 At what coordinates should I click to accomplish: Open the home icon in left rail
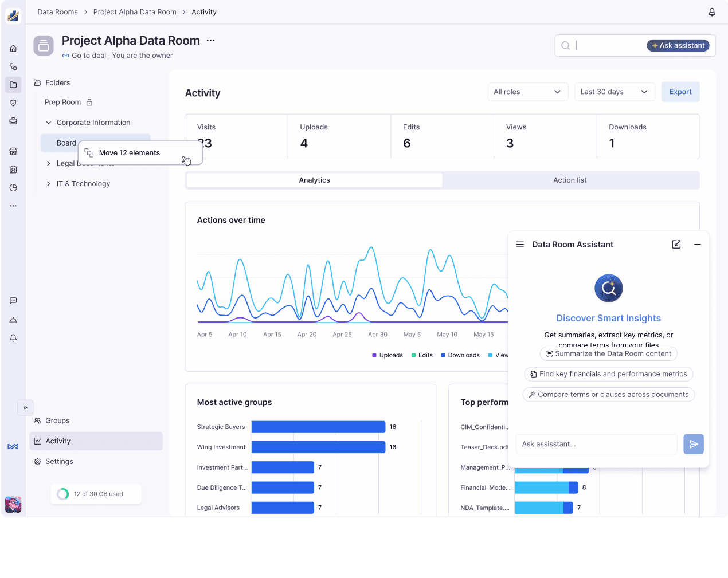[13, 49]
